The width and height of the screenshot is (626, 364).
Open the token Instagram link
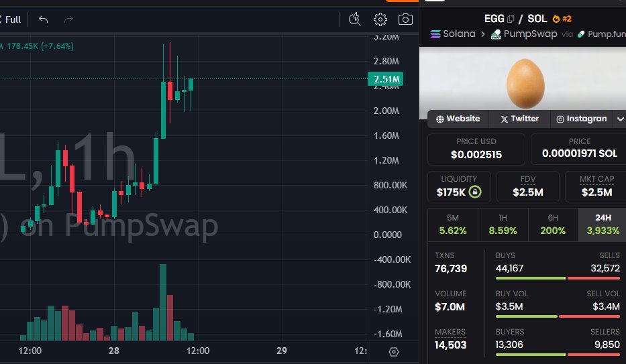click(x=582, y=119)
